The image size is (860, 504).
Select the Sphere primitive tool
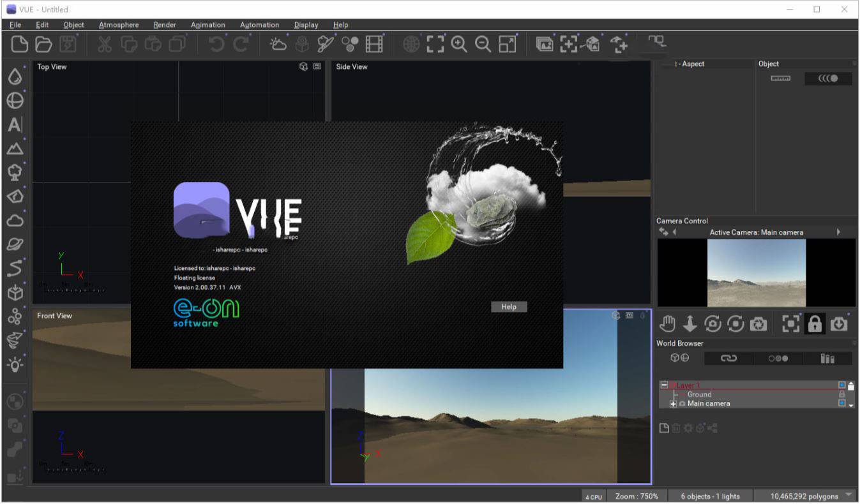[x=15, y=101]
